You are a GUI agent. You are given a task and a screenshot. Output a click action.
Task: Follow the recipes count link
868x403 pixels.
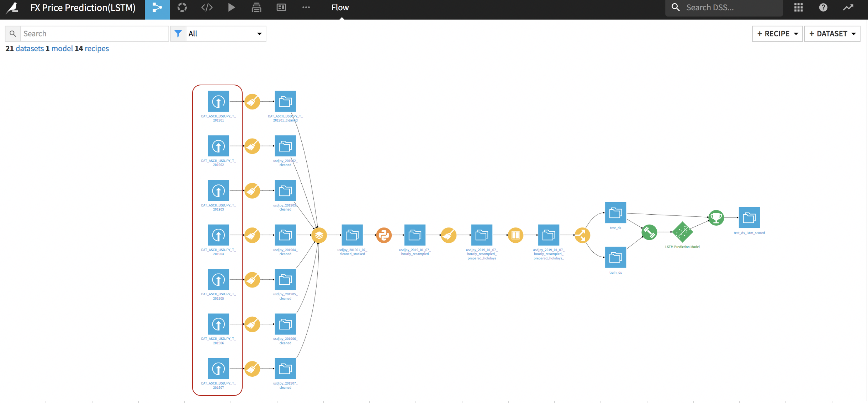coord(97,49)
